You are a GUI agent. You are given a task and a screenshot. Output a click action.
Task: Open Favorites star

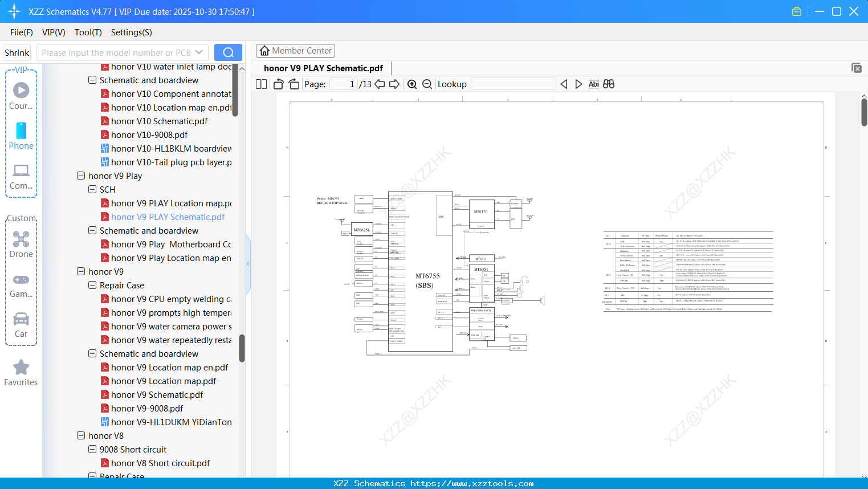[21, 373]
